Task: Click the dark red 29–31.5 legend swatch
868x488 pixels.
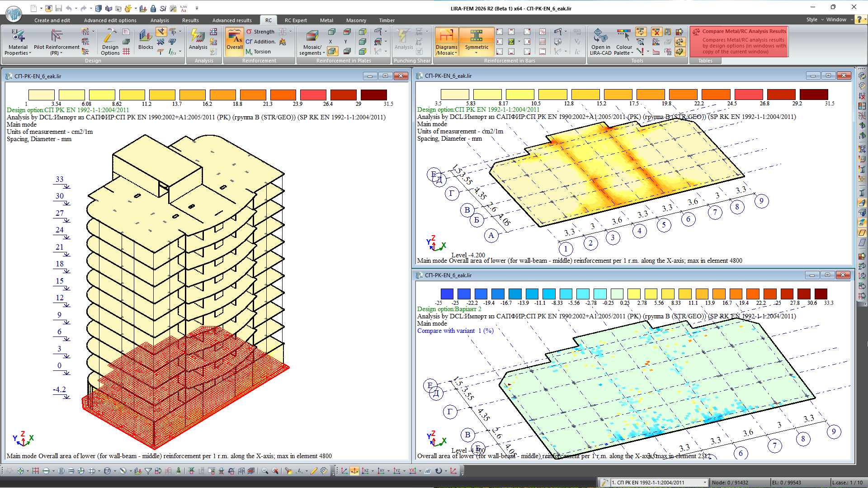Action: (373, 95)
